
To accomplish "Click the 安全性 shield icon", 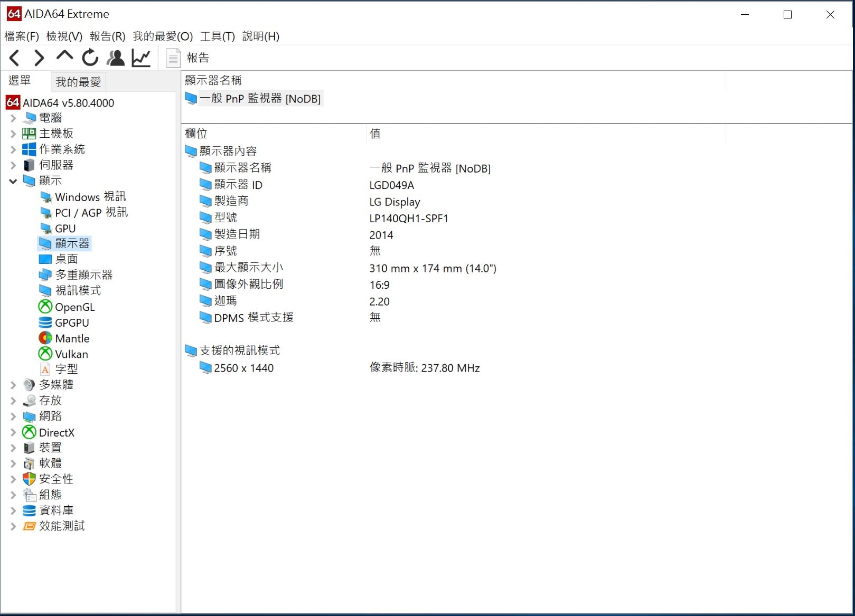I will (x=30, y=479).
